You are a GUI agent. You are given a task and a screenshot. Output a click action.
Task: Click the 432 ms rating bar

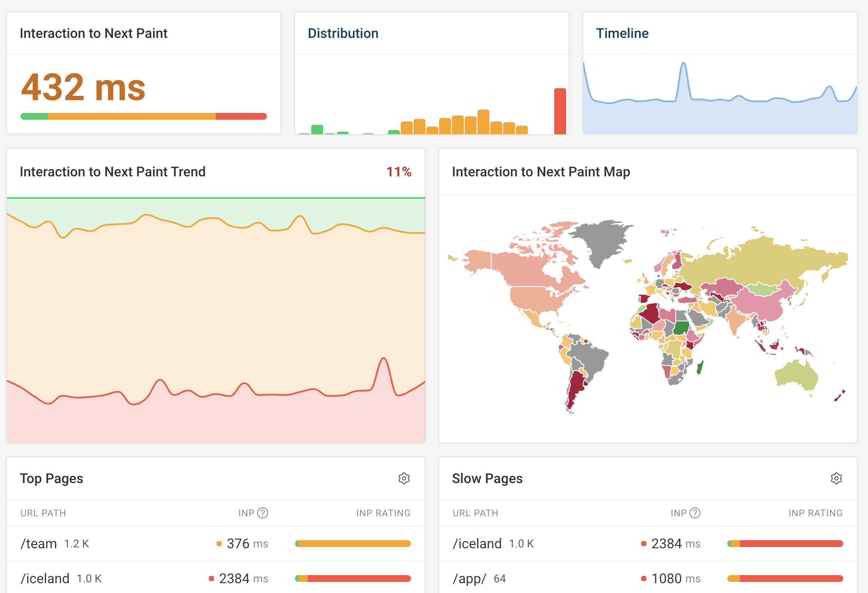point(143,116)
